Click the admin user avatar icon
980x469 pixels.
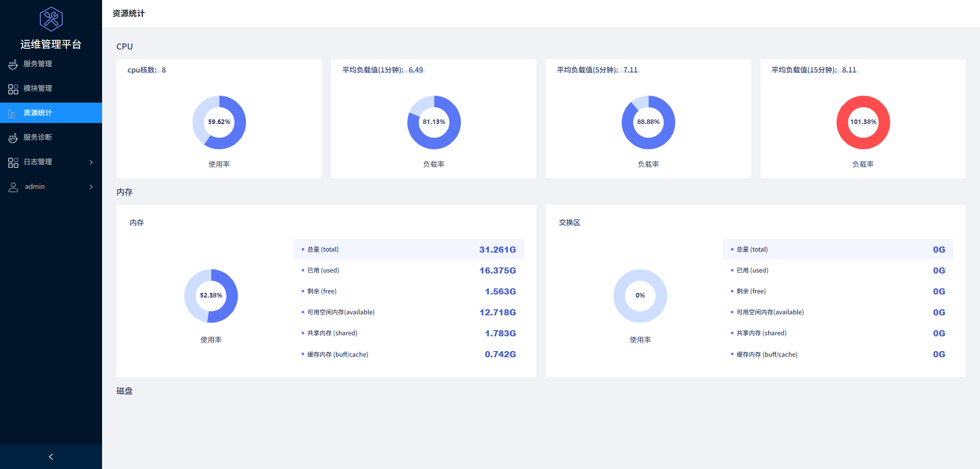[x=13, y=187]
